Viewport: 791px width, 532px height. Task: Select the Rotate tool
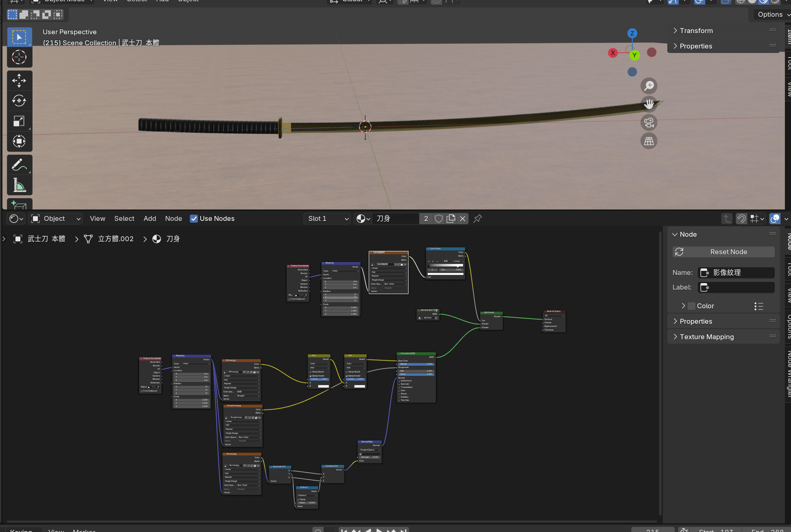point(19,101)
